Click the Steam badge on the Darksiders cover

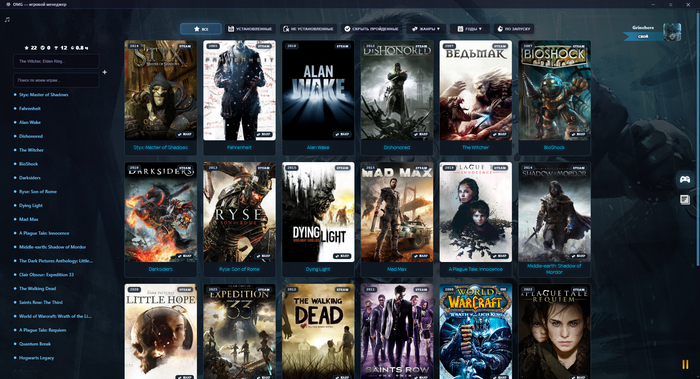tap(185, 168)
